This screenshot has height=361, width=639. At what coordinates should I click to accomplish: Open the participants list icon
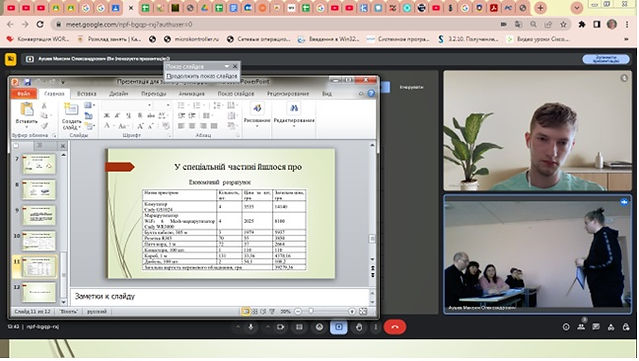click(x=581, y=327)
